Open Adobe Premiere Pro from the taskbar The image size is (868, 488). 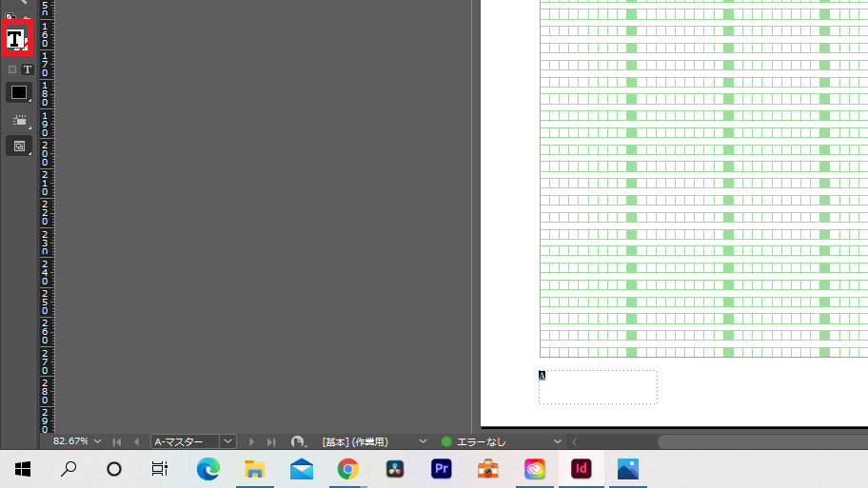[x=442, y=469]
